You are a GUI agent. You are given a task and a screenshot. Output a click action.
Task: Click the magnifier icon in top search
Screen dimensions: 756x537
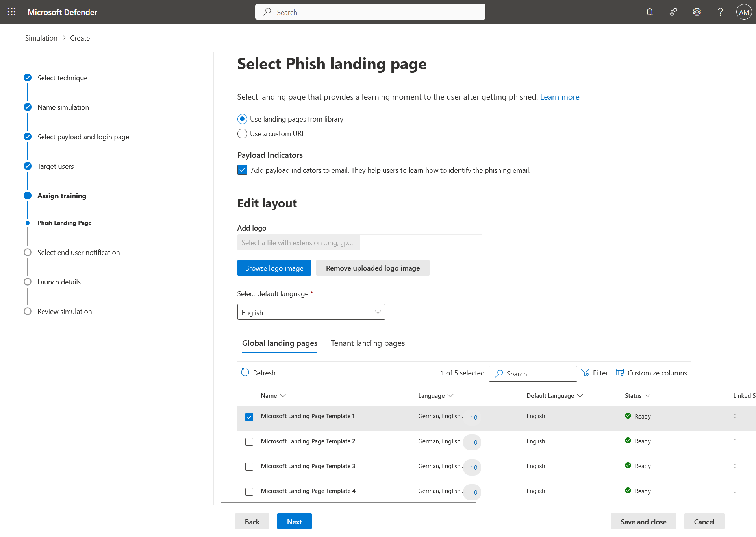(x=267, y=12)
